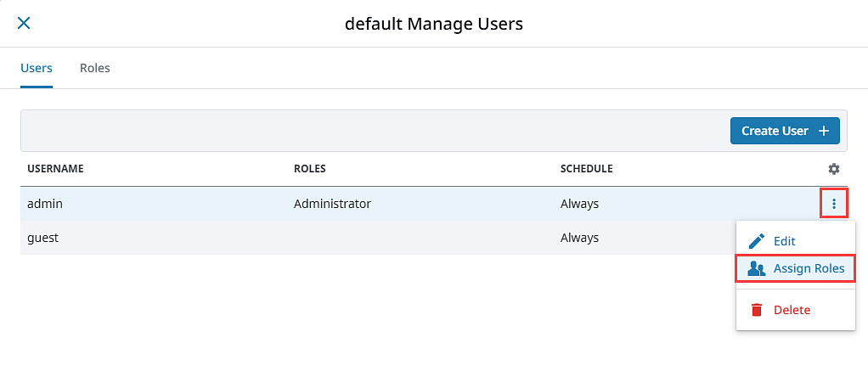Sort by the USERNAME column header
This screenshot has height=371, width=868.
[x=55, y=169]
